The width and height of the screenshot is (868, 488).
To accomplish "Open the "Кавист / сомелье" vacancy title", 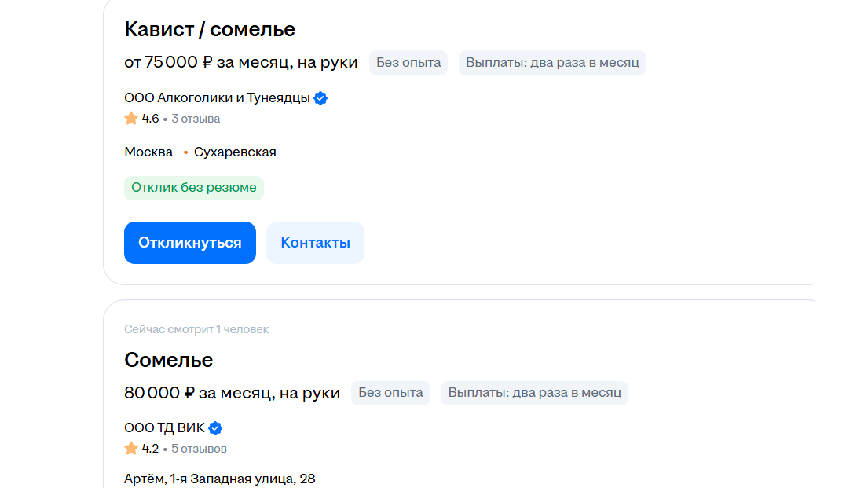I will 210,30.
